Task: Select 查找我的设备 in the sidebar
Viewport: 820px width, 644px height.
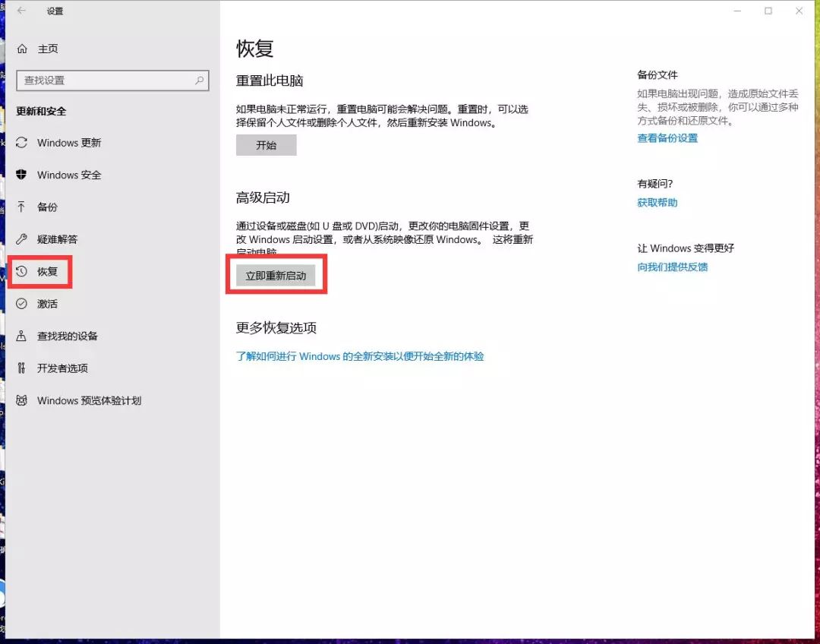Action: (x=68, y=336)
